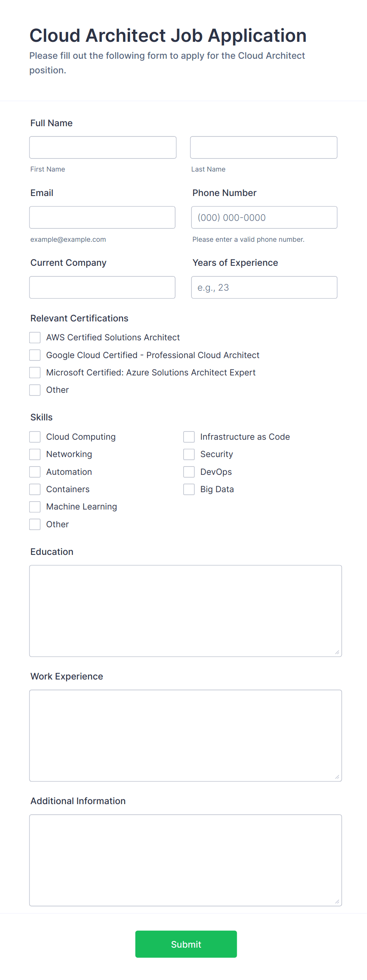
Task: Select the Big Data skill
Action: pyautogui.click(x=189, y=489)
